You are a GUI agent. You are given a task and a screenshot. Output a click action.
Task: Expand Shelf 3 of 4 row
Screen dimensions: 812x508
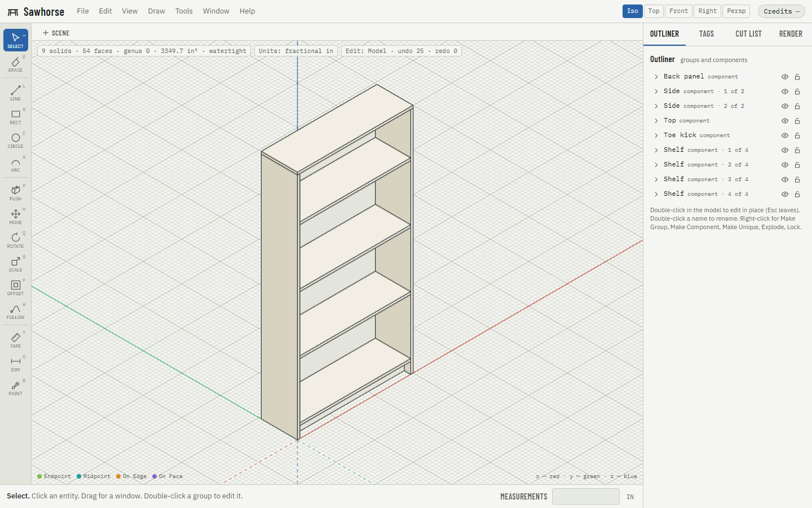656,179
